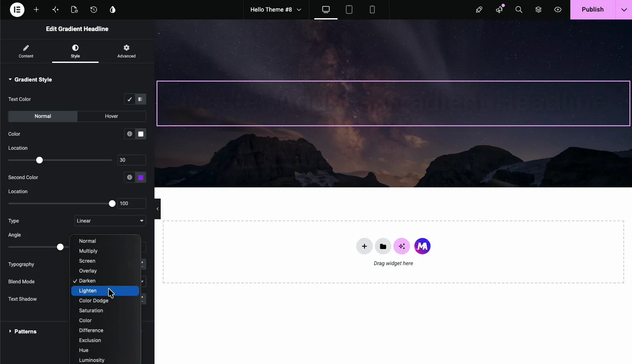Switch to Desktop preview mode
632x364 pixels.
(326, 10)
